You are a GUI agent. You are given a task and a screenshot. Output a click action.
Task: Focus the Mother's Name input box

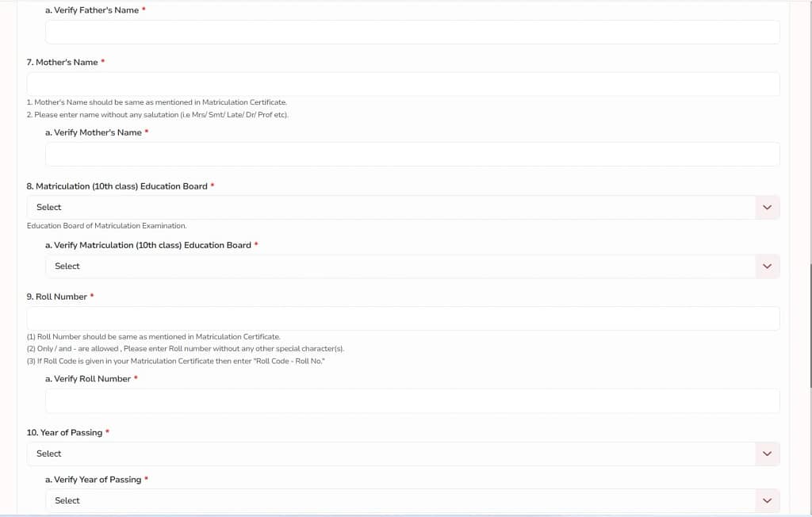tap(403, 85)
